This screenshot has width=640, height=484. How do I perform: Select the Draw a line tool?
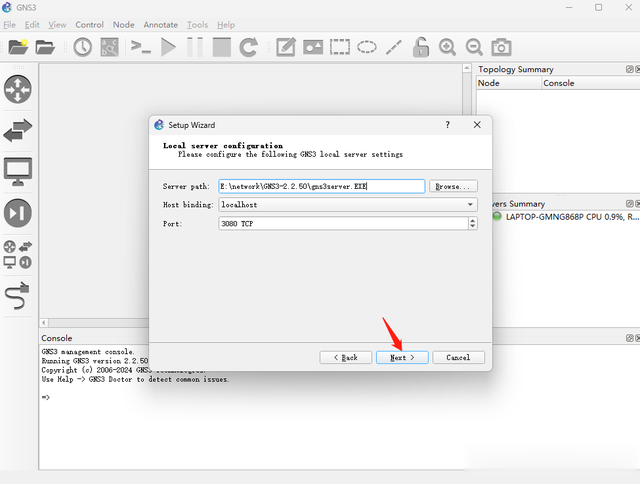click(393, 47)
